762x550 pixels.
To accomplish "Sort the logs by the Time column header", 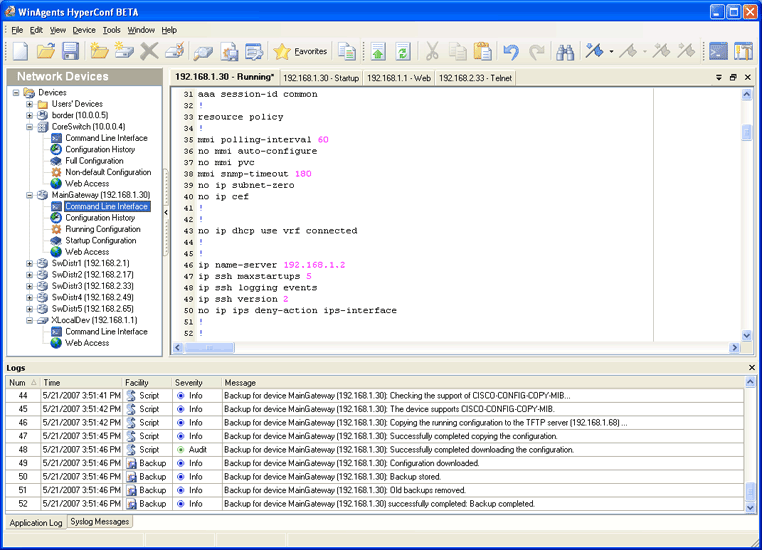I will 81,382.
